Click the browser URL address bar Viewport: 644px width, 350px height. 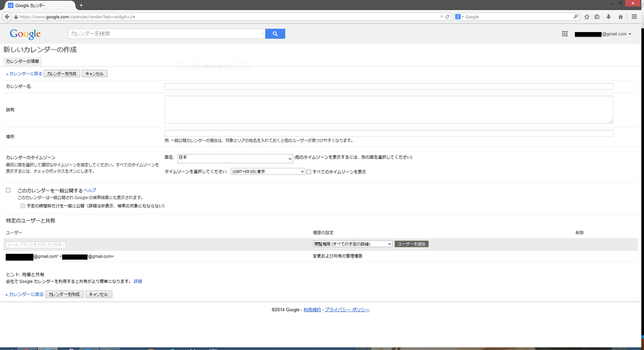coord(226,17)
